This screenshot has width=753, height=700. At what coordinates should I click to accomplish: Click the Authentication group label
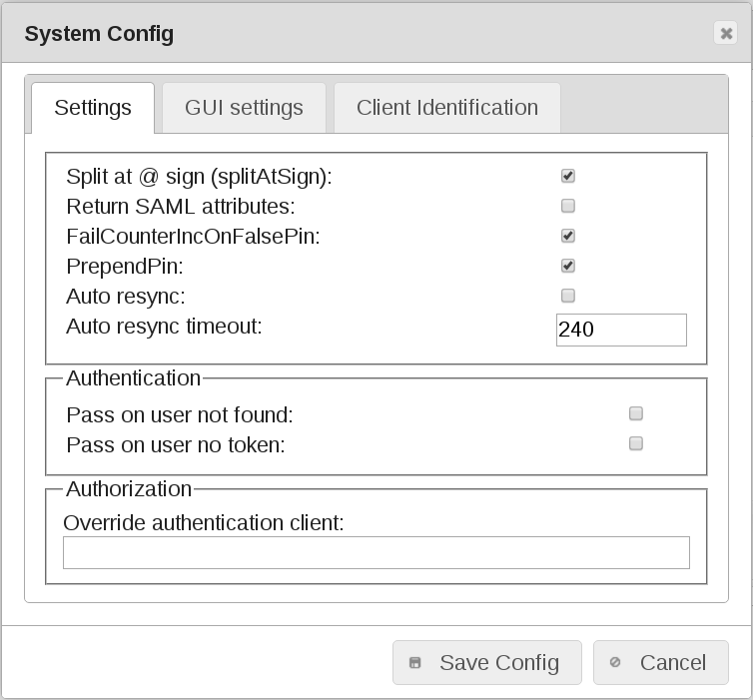133,378
